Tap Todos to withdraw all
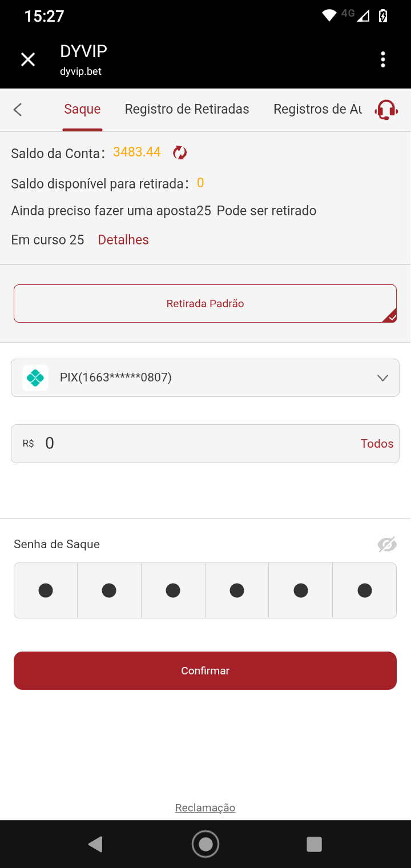Image resolution: width=411 pixels, height=868 pixels. [x=377, y=444]
